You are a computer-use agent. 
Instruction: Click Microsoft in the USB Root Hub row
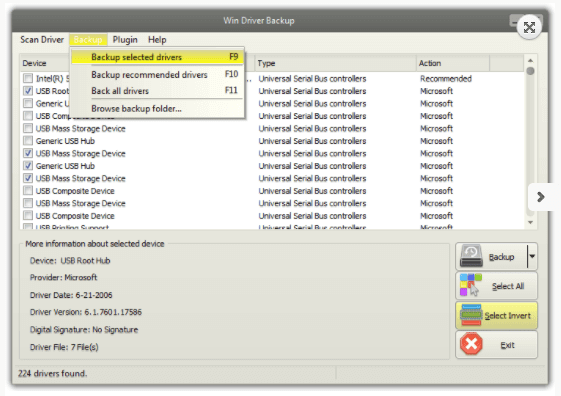(x=436, y=91)
